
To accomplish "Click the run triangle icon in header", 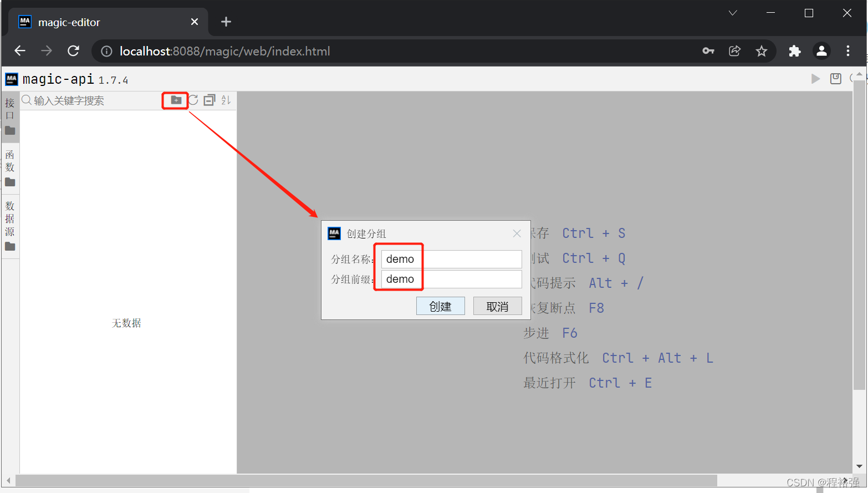I will click(x=815, y=79).
